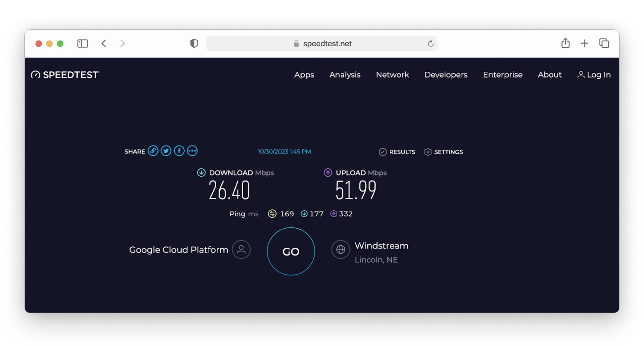The width and height of the screenshot is (644, 346).
Task: Click the speedtest.net address field
Action: [x=322, y=43]
